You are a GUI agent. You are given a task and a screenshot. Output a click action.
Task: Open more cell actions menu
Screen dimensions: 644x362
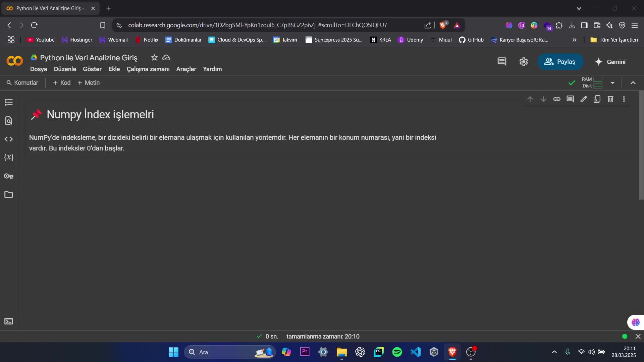(624, 99)
